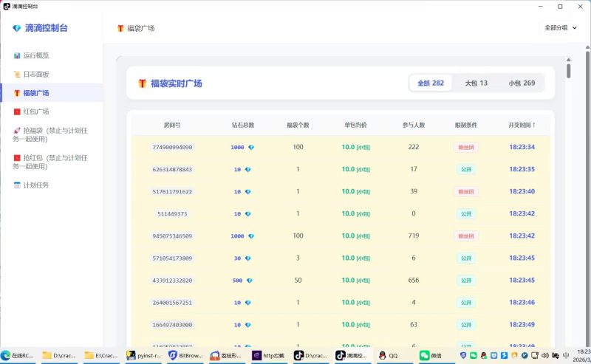Open the http拦截 taskbar app
The width and height of the screenshot is (591, 364).
click(x=270, y=355)
